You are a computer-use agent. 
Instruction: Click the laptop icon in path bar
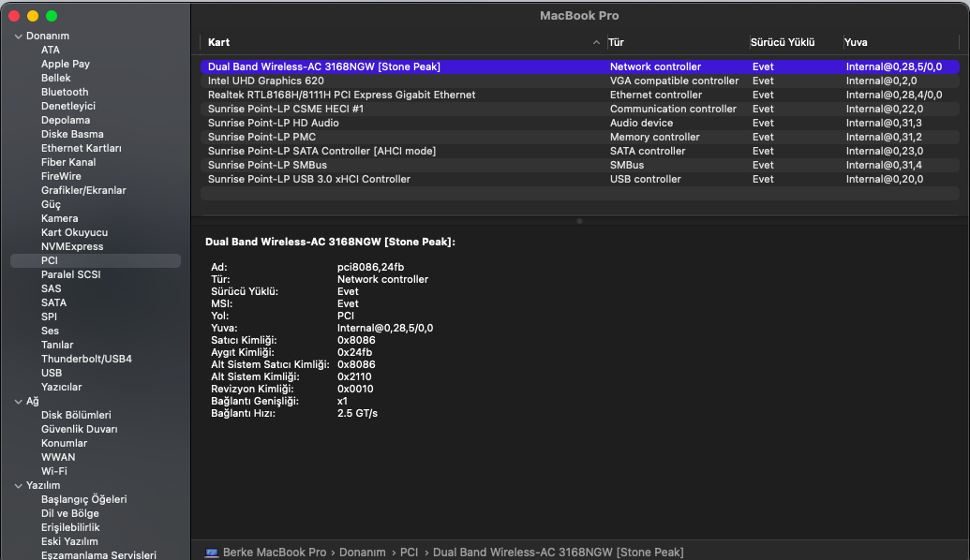tap(212, 553)
